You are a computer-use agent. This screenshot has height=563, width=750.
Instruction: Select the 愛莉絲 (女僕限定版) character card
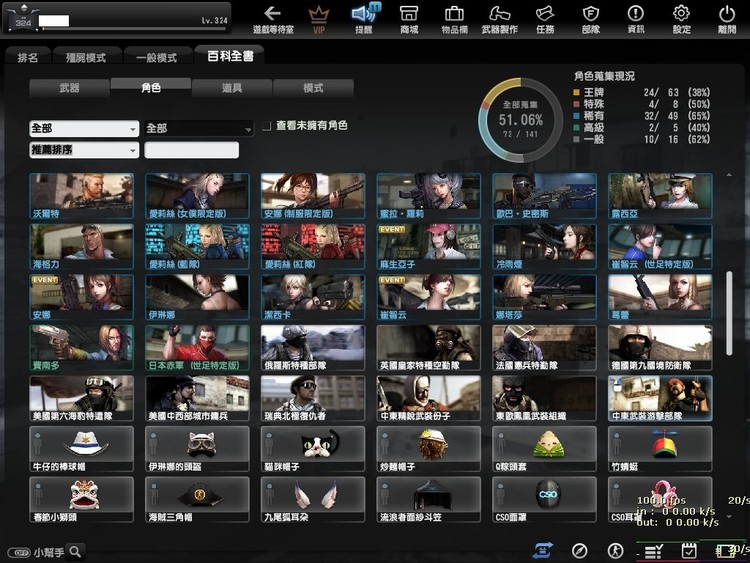tap(197, 196)
